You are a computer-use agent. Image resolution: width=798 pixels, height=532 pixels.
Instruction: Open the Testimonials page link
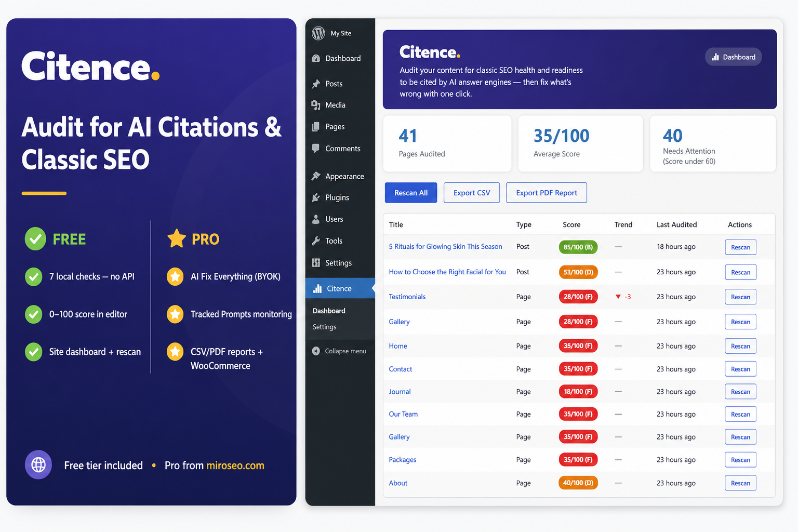[x=407, y=297]
